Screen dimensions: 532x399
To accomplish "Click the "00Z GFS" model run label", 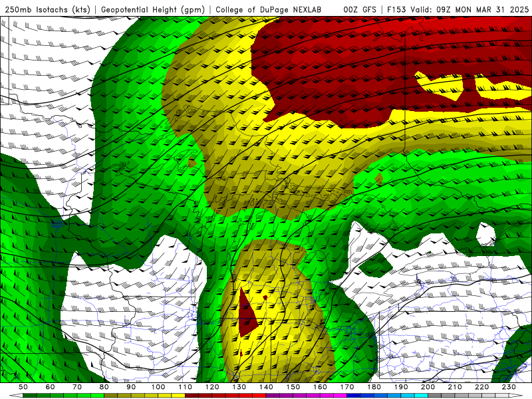I will tap(360, 9).
